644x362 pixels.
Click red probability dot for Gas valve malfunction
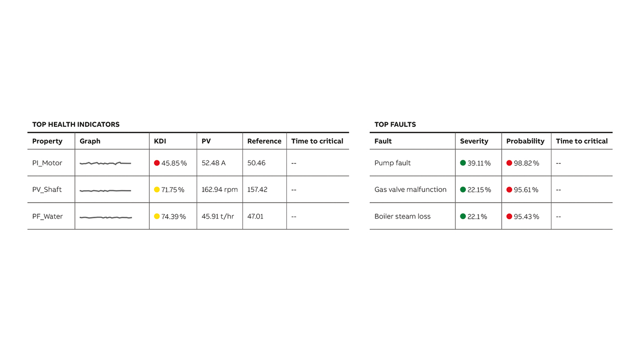(509, 190)
